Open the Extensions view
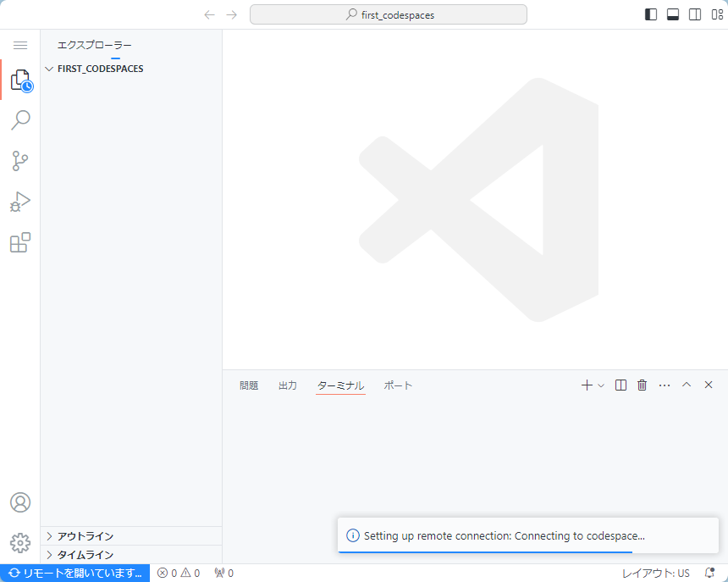 tap(20, 242)
